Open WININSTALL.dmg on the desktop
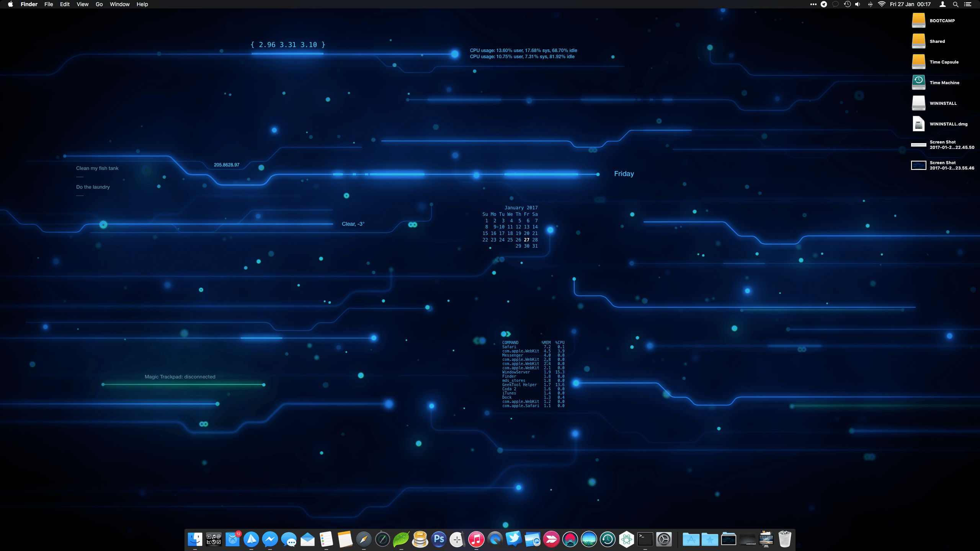The height and width of the screenshot is (551, 980). [x=919, y=124]
